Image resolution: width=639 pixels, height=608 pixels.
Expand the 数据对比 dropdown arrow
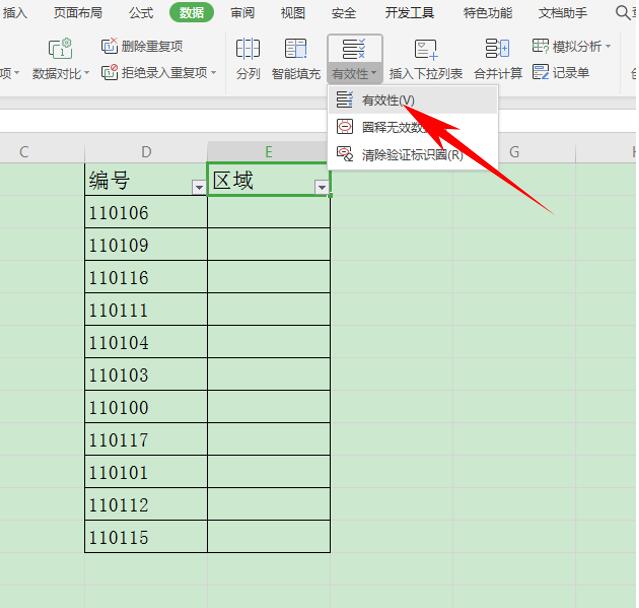[x=87, y=74]
